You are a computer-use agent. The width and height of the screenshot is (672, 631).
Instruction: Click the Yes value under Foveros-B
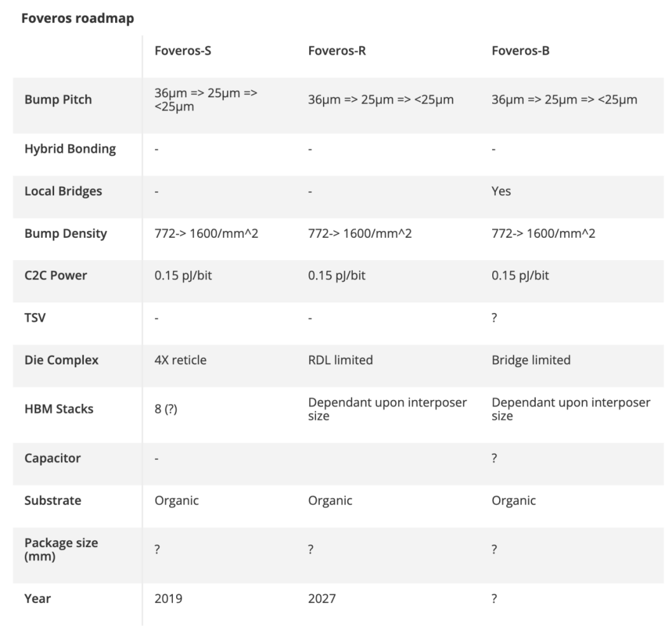(x=501, y=191)
